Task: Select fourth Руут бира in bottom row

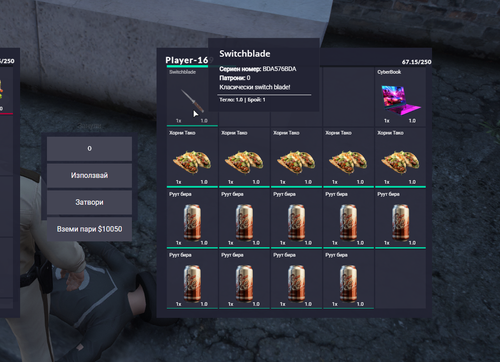Action: point(348,280)
